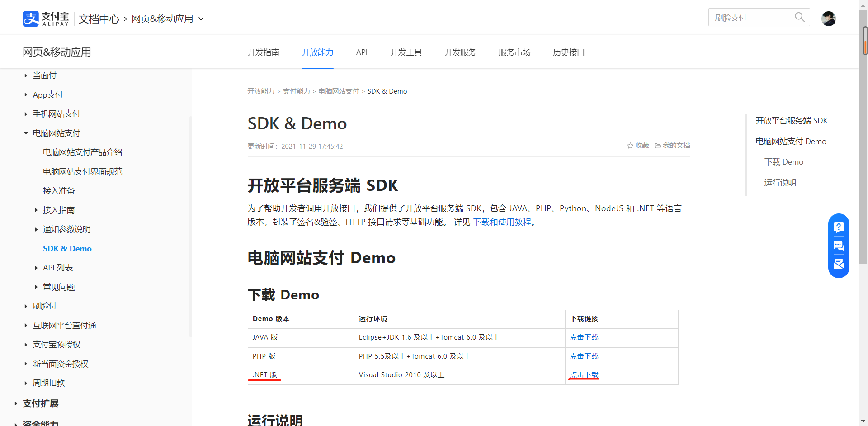Click the feedback envelope floating icon

point(839,264)
